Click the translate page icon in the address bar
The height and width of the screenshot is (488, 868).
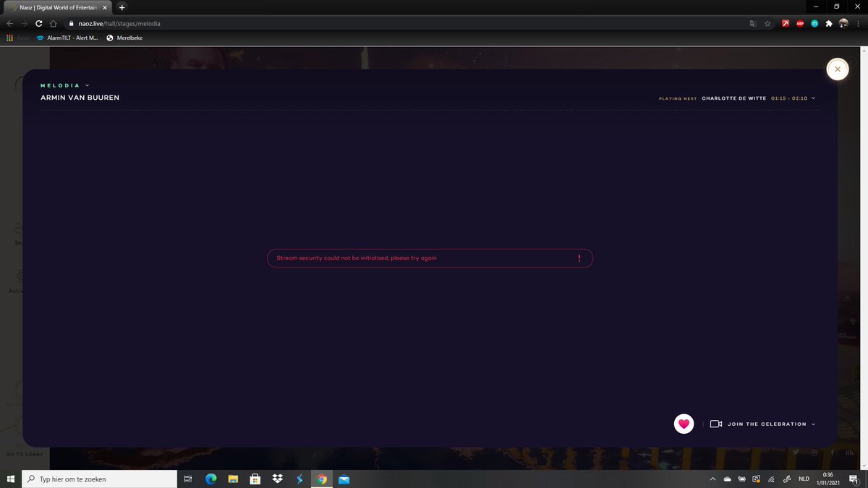753,23
